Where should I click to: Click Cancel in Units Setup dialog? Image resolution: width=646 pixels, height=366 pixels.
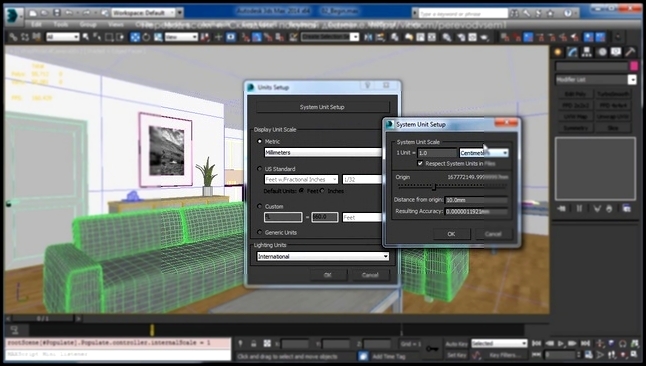[370, 275]
